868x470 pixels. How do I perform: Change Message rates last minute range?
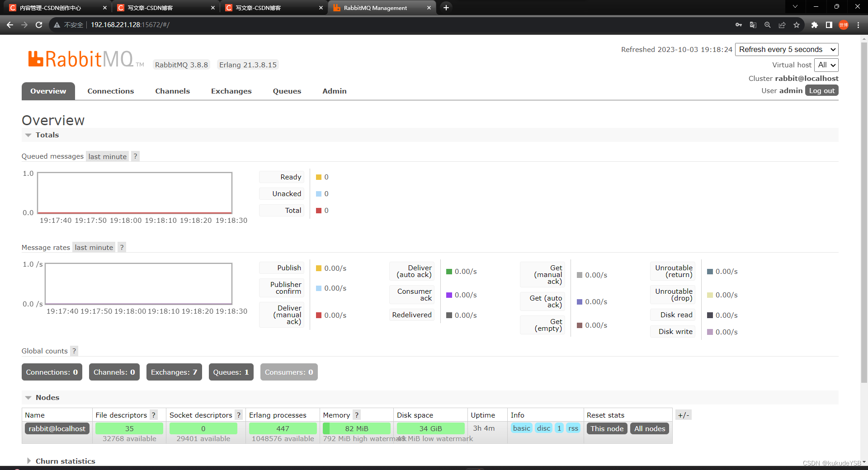94,247
